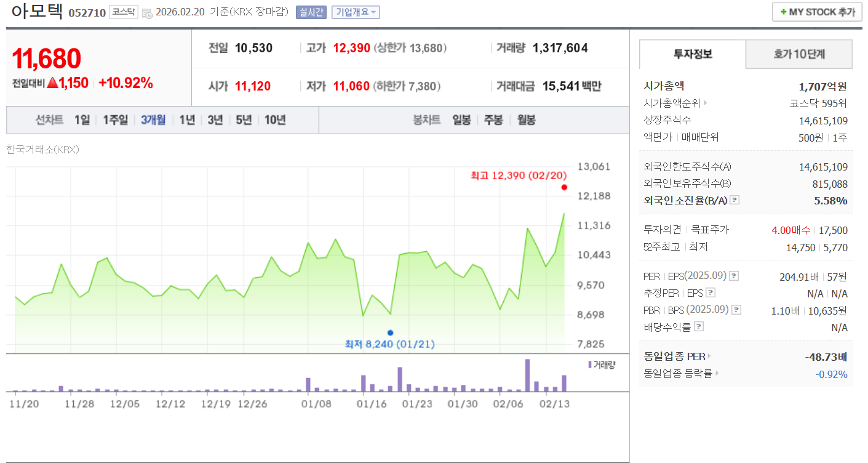Open help icon beside PBR BPS (2025.09)
Screen dimensions: 868x463
[x=736, y=310]
